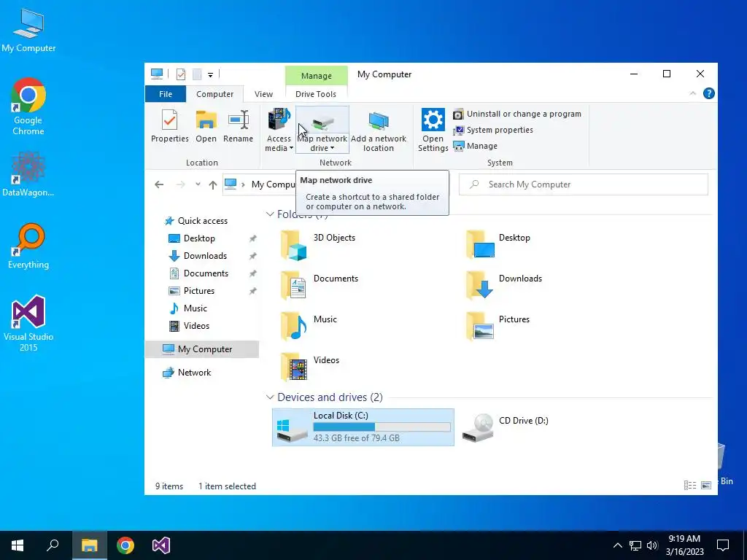Click the Manage contextual tab header
747x560 pixels.
click(317, 76)
